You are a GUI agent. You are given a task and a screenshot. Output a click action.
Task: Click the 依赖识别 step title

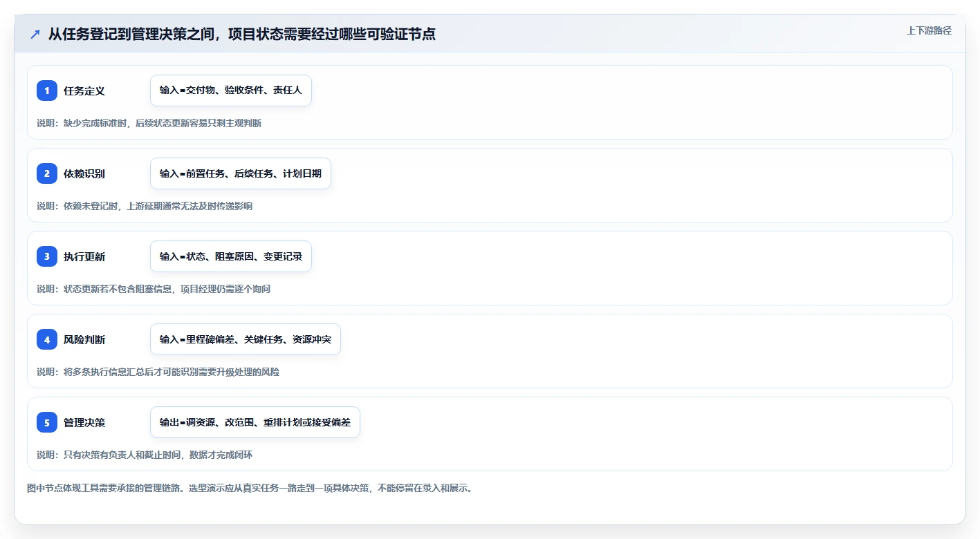click(84, 173)
